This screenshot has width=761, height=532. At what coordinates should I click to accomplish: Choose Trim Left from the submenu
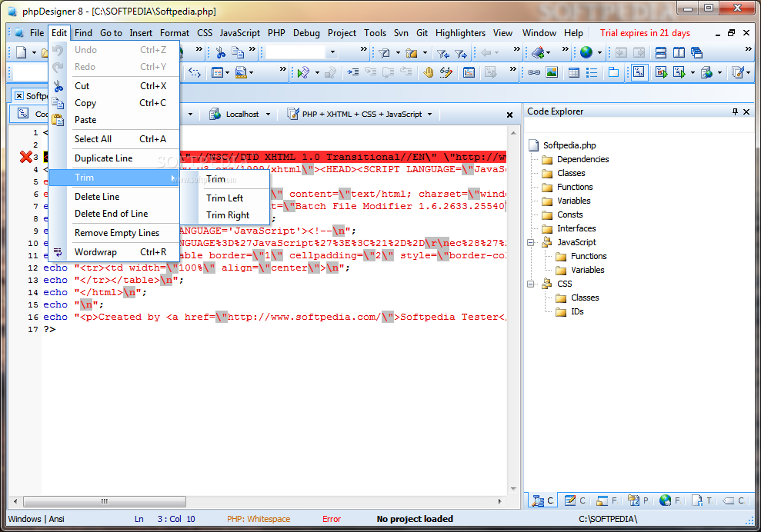coord(224,198)
